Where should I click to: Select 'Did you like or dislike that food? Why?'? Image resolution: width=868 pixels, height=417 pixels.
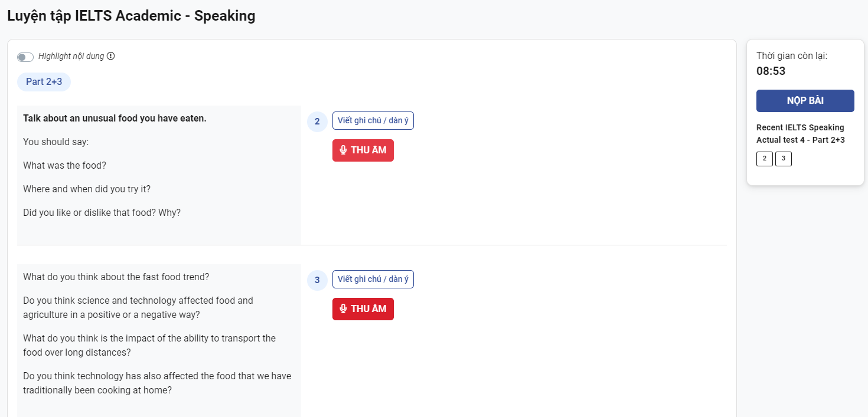(x=102, y=212)
